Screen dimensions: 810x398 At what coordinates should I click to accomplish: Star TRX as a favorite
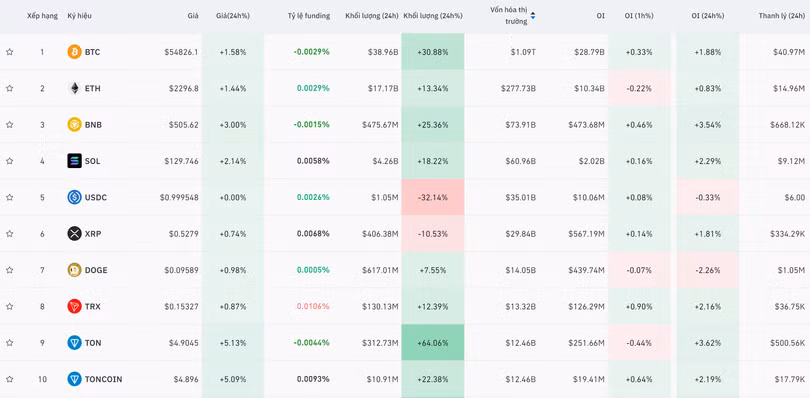coord(9,307)
